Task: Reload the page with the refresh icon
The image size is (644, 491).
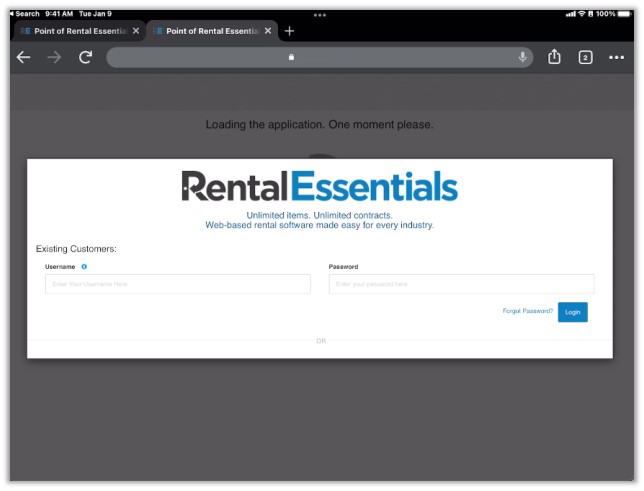Action: pos(85,57)
